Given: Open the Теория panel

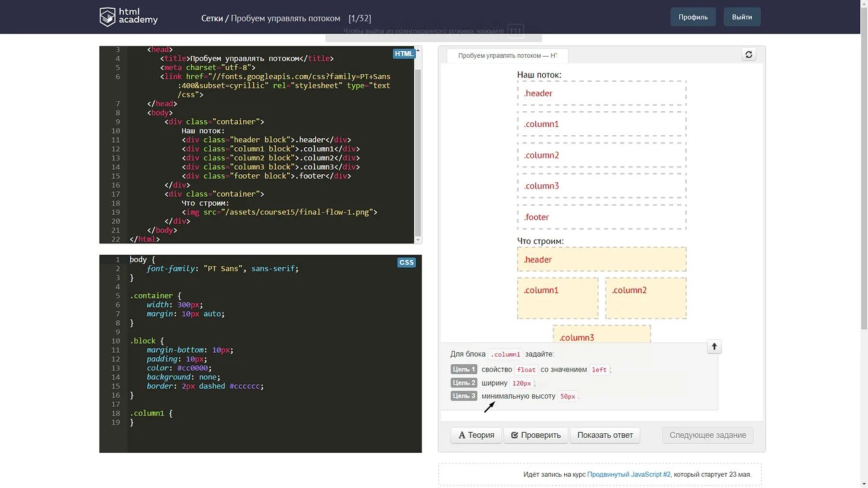Looking at the screenshot, I should point(476,435).
